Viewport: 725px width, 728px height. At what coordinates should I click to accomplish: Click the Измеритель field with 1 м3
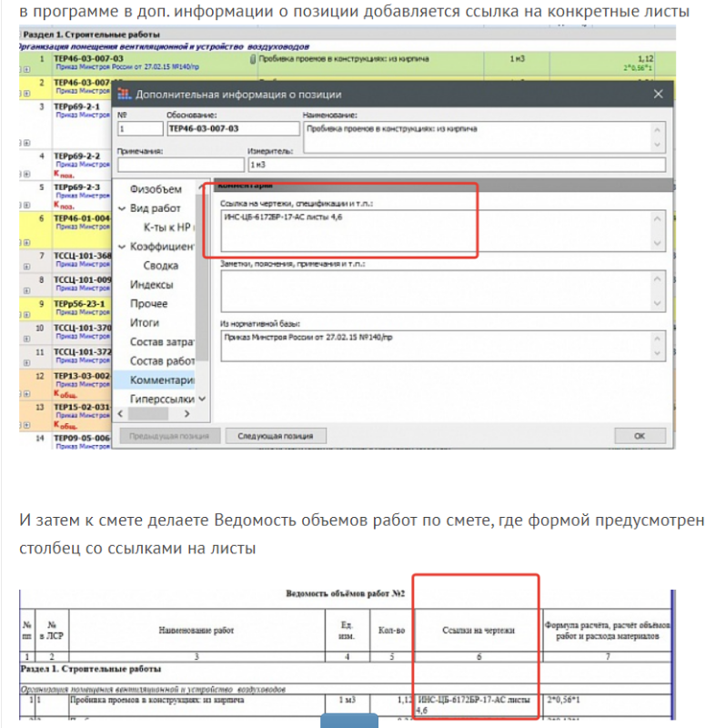(457, 165)
